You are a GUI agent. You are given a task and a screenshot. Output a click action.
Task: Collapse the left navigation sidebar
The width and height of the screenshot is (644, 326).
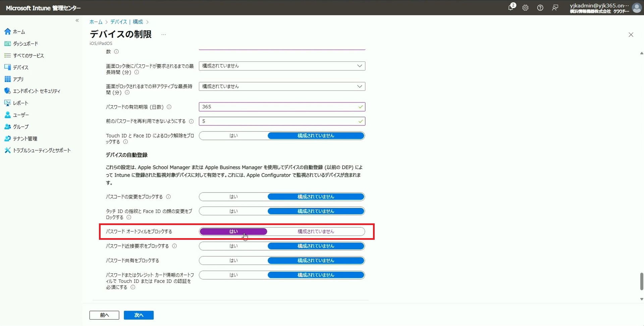pos(77,20)
